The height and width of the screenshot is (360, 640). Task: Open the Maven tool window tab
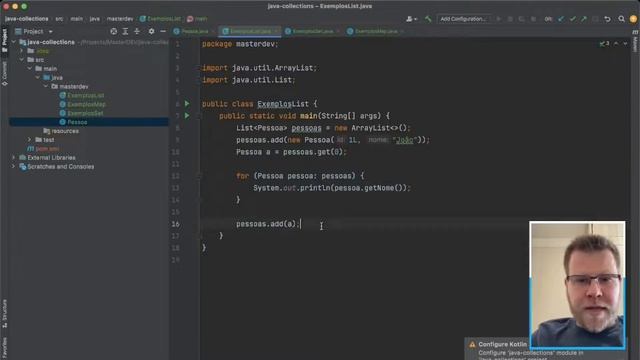[635, 41]
